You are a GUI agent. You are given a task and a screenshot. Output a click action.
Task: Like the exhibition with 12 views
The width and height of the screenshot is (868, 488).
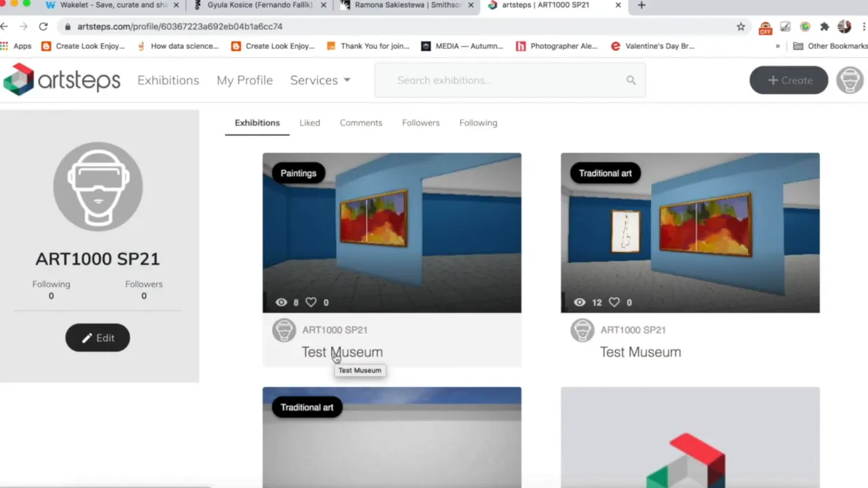point(614,302)
